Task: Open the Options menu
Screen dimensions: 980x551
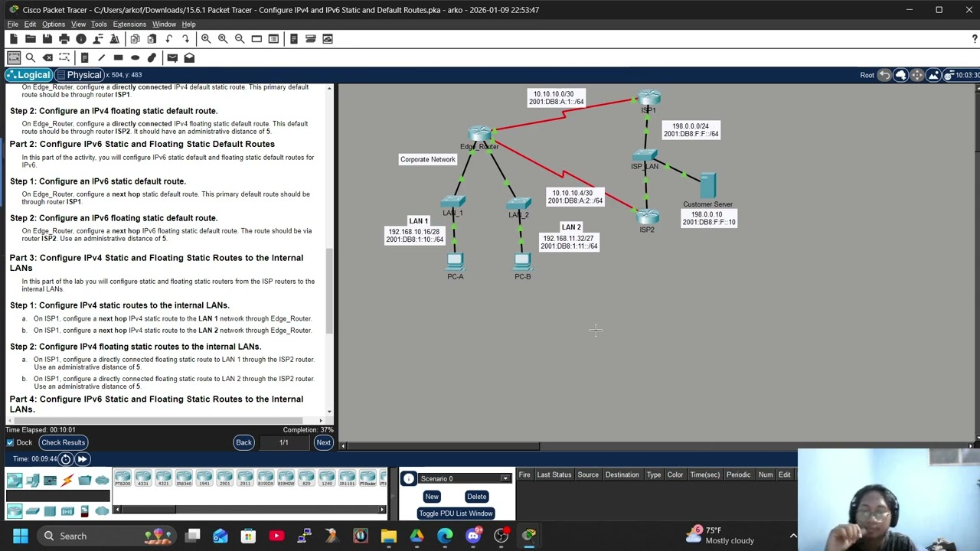Action: tap(54, 24)
